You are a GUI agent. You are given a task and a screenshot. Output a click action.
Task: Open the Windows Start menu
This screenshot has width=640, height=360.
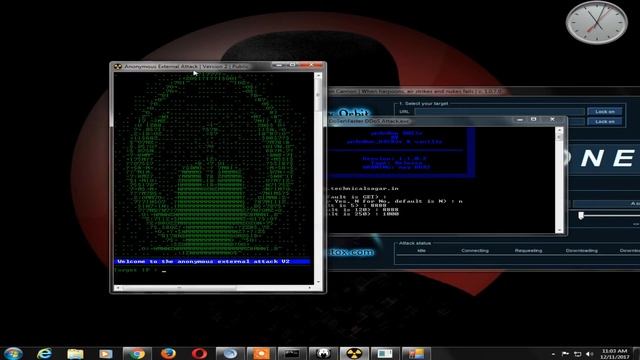13,353
